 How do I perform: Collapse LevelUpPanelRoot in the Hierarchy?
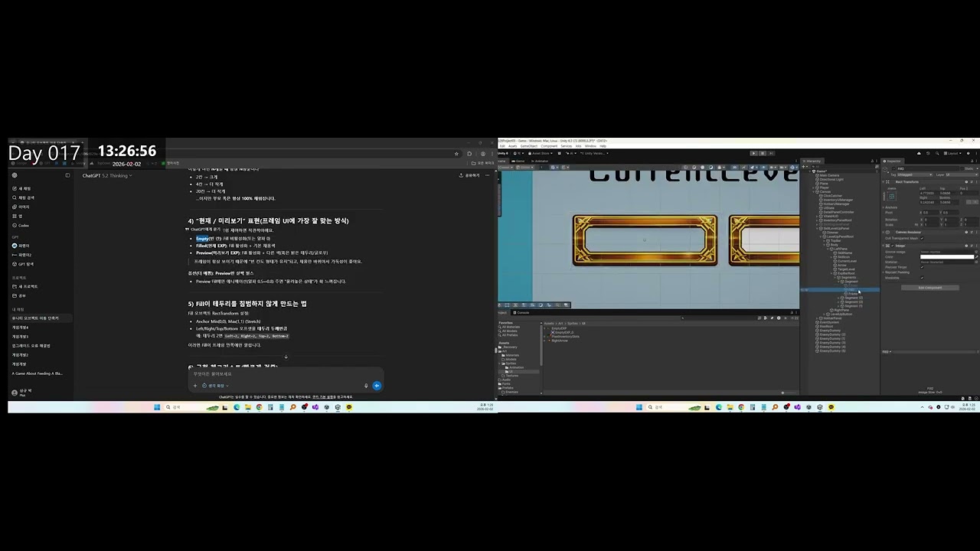[x=820, y=236]
